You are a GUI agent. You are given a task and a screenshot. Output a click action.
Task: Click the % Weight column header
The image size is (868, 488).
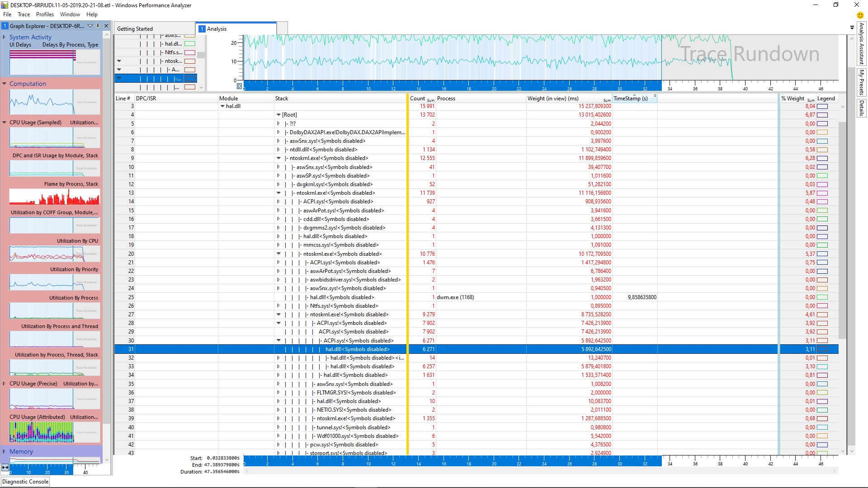pos(797,99)
